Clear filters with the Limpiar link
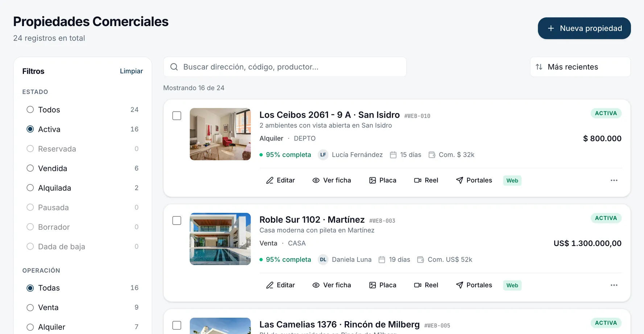This screenshot has width=644, height=334. click(x=131, y=71)
